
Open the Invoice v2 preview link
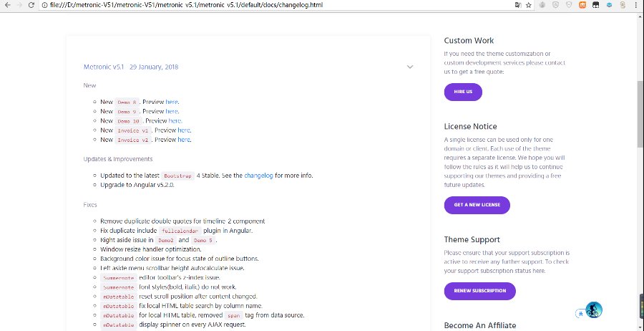tap(184, 140)
